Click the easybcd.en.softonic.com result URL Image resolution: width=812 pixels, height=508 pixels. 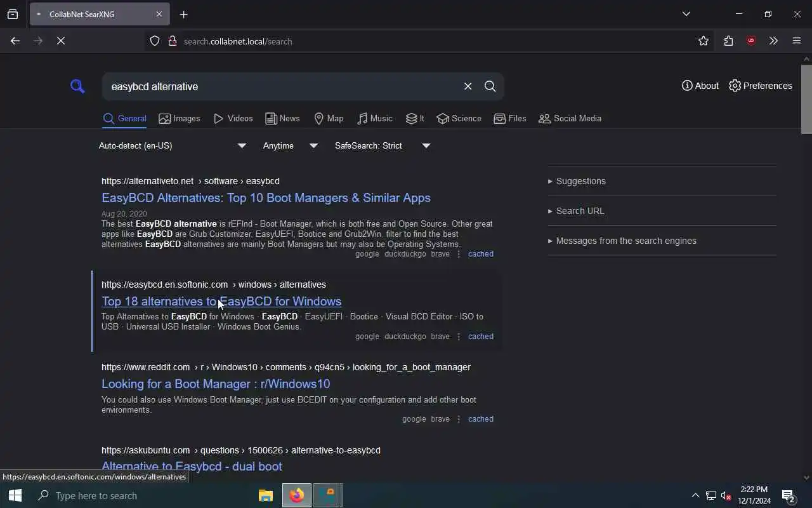pos(214,284)
